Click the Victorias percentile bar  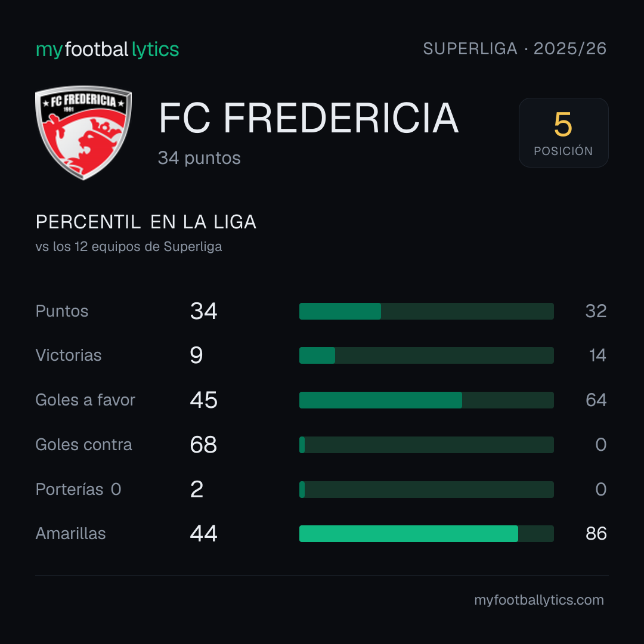426,355
